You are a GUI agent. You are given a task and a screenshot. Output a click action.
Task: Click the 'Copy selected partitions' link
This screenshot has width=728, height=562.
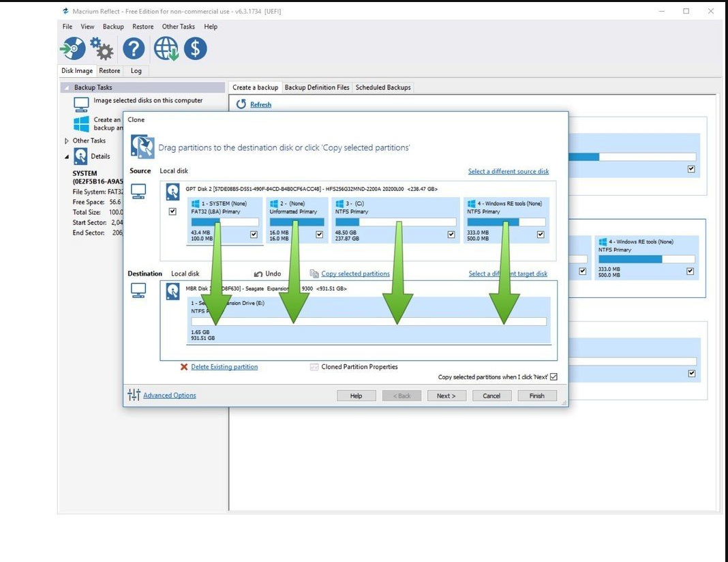[356, 273]
